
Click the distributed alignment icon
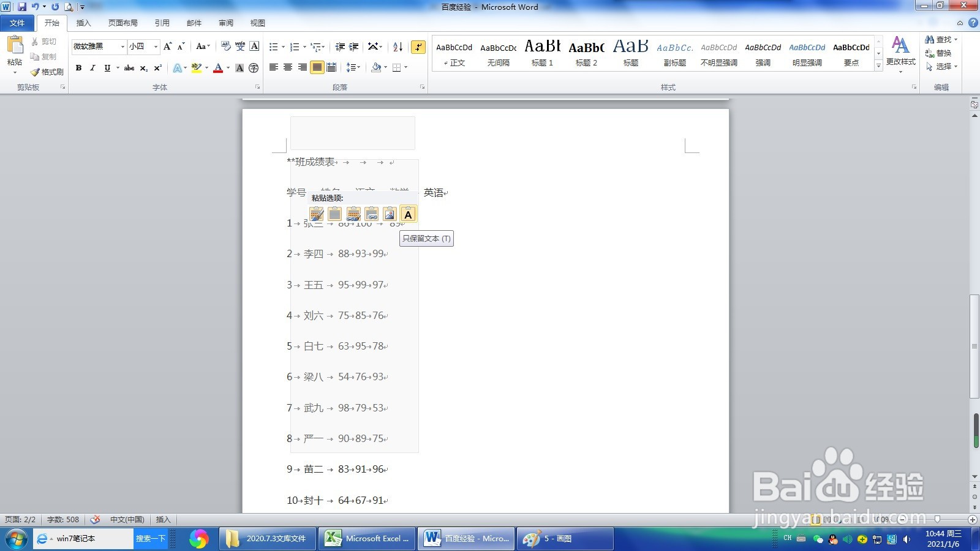coord(331,67)
